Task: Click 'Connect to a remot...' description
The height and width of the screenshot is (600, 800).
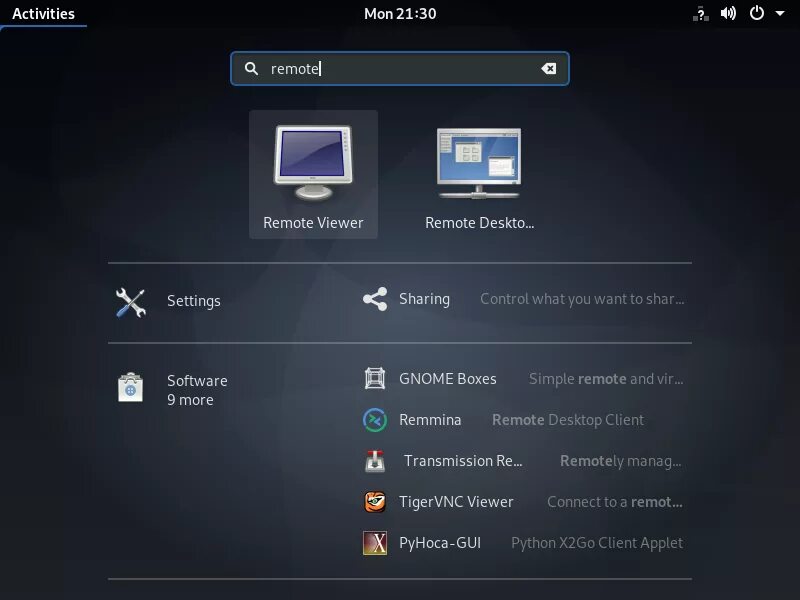Action: point(615,502)
